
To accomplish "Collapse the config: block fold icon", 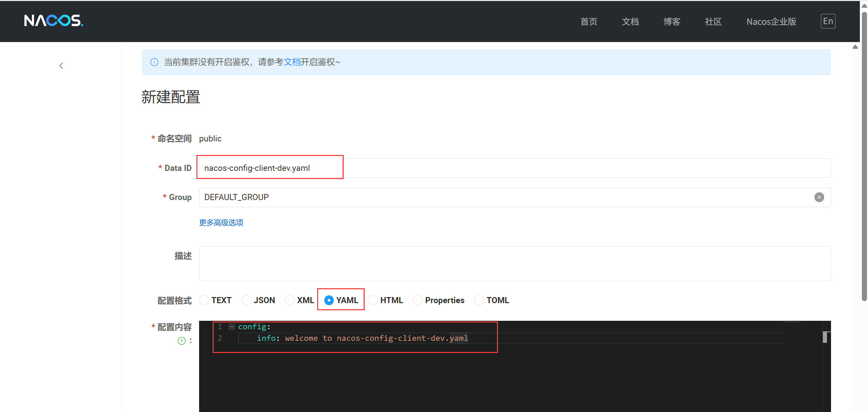I will pyautogui.click(x=232, y=327).
